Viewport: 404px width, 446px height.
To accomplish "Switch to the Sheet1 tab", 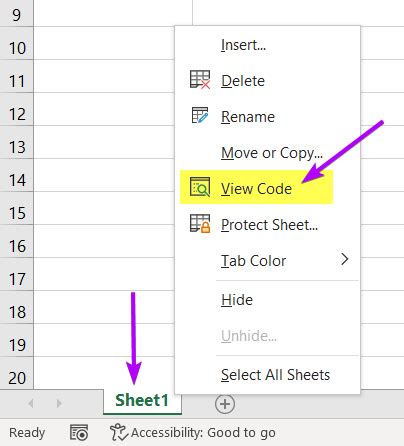I will [x=142, y=400].
